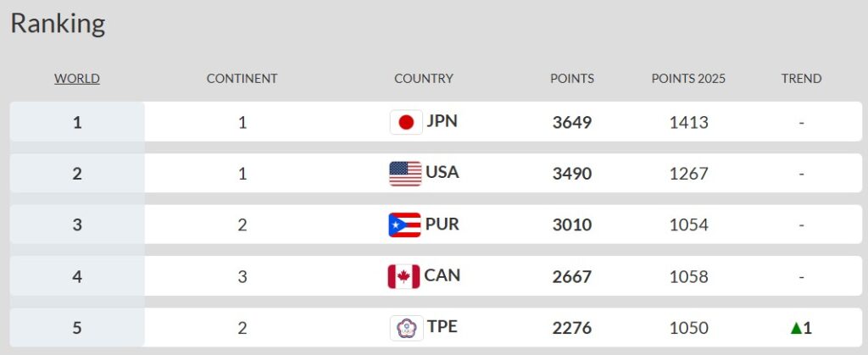Click the CONTINENT column header

[242, 79]
